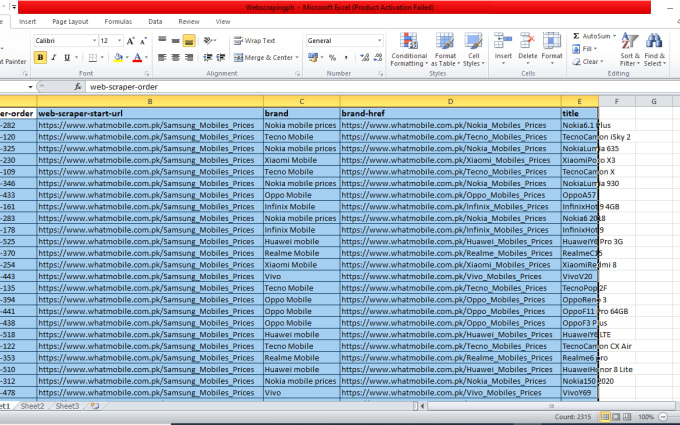Screen dimensions: 680x425
Task: Open Find & Select
Action: click(x=654, y=49)
